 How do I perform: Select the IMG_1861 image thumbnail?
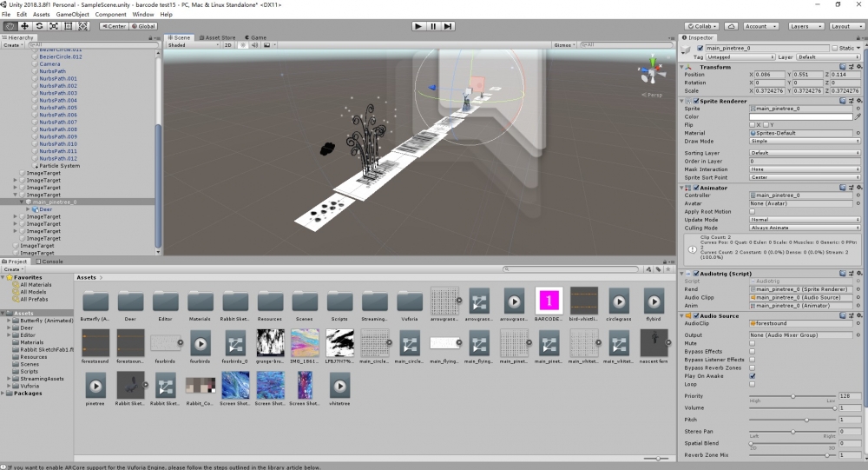click(305, 343)
